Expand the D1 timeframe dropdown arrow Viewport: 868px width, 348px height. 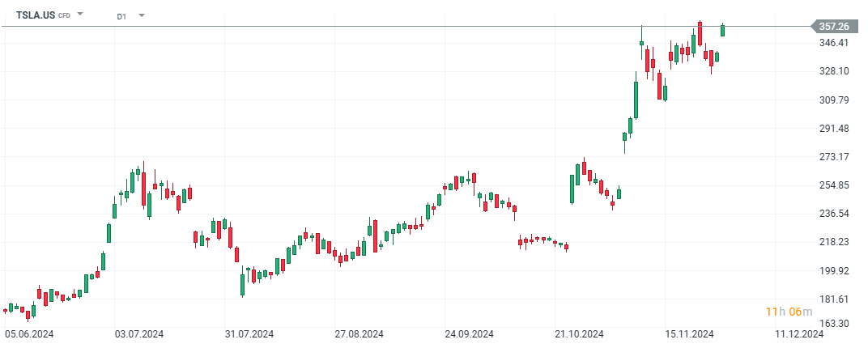click(142, 15)
